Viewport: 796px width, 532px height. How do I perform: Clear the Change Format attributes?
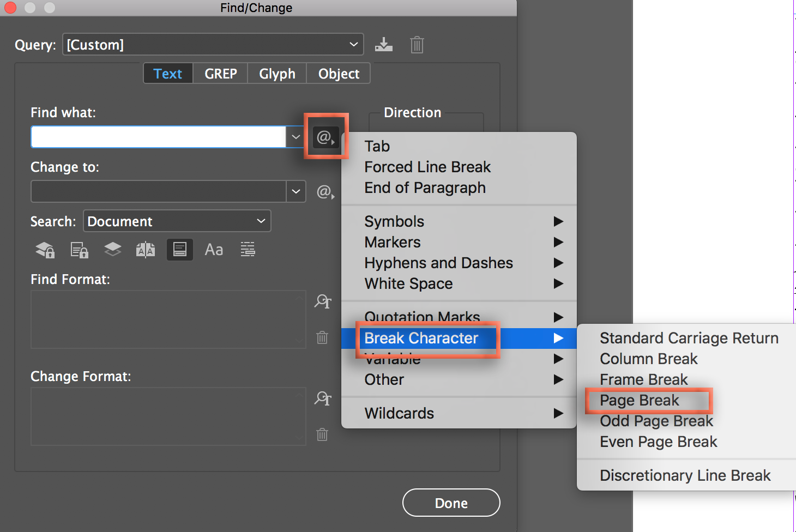pos(322,434)
